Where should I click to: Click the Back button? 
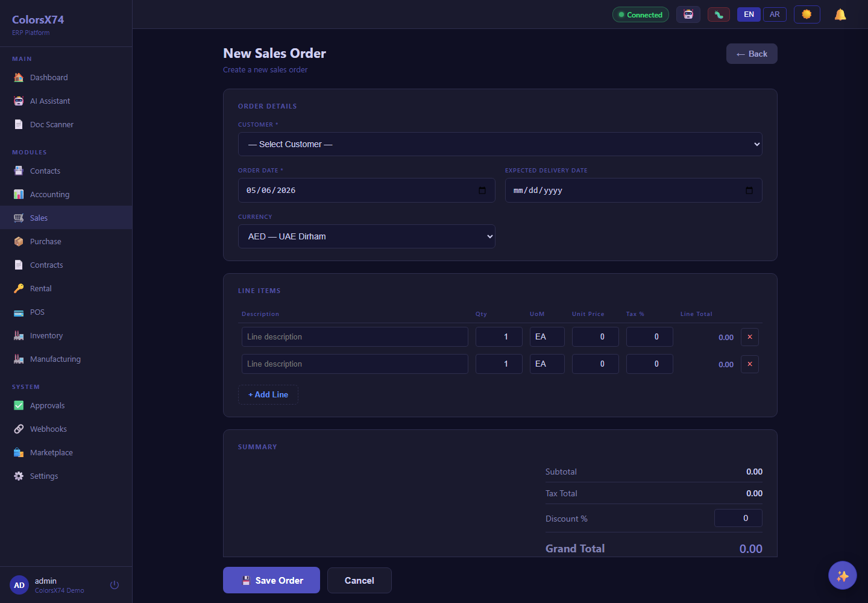(752, 54)
